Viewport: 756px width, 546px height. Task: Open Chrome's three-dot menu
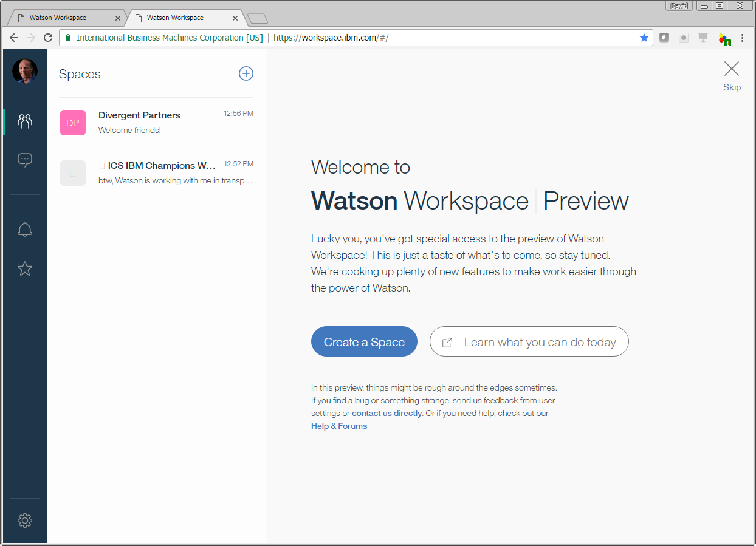point(743,38)
